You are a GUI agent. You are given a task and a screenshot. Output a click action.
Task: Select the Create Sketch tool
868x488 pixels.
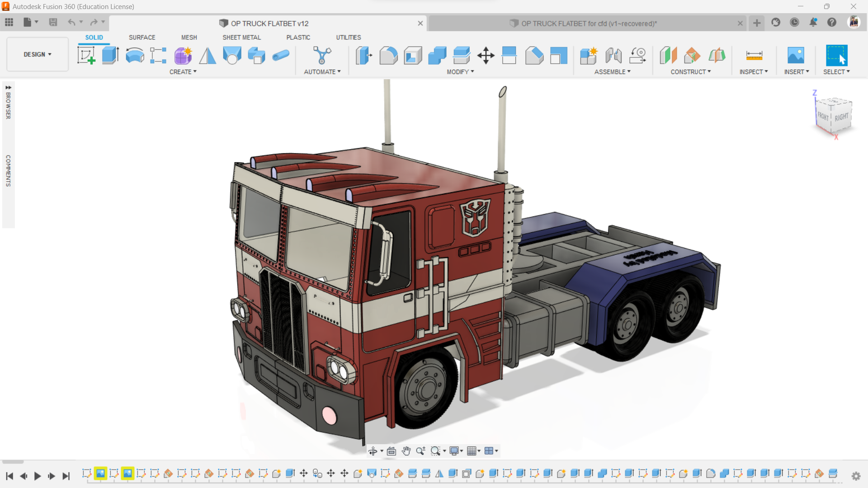click(x=86, y=56)
